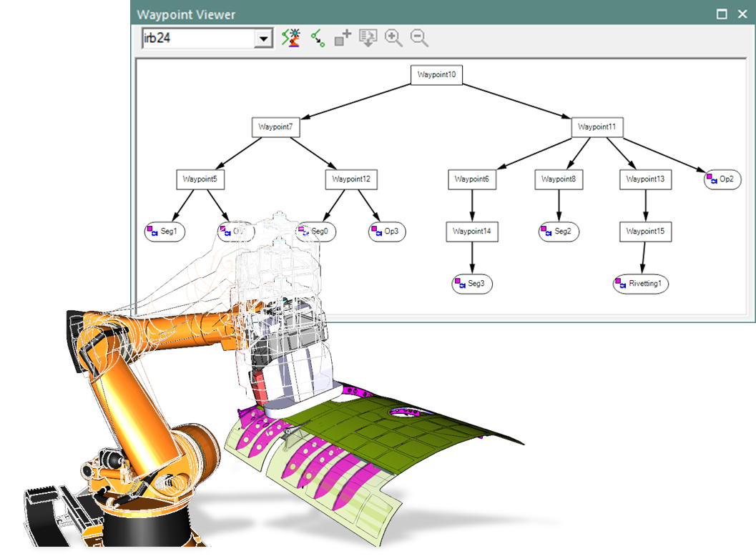
Task: Select the Waypoint7 node
Action: pos(275,126)
